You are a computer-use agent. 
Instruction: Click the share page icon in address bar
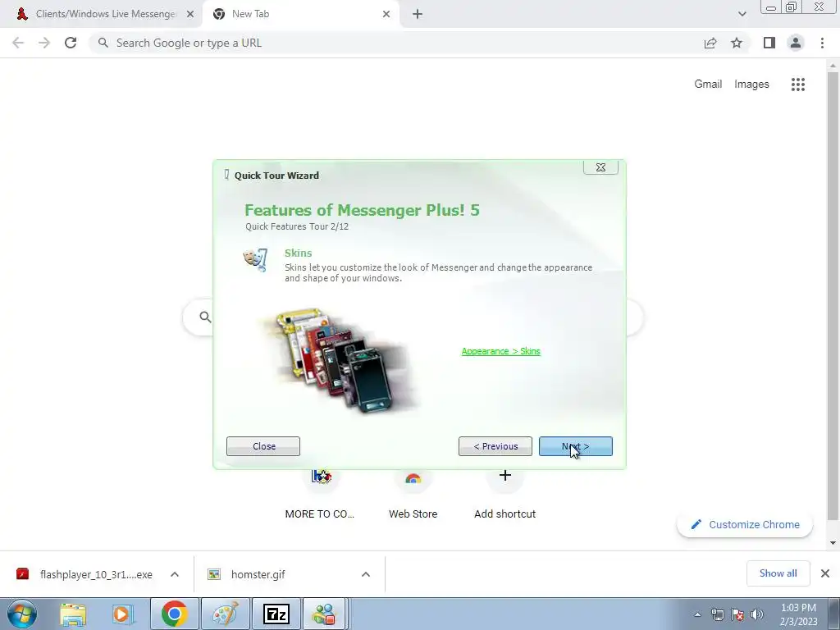710,43
